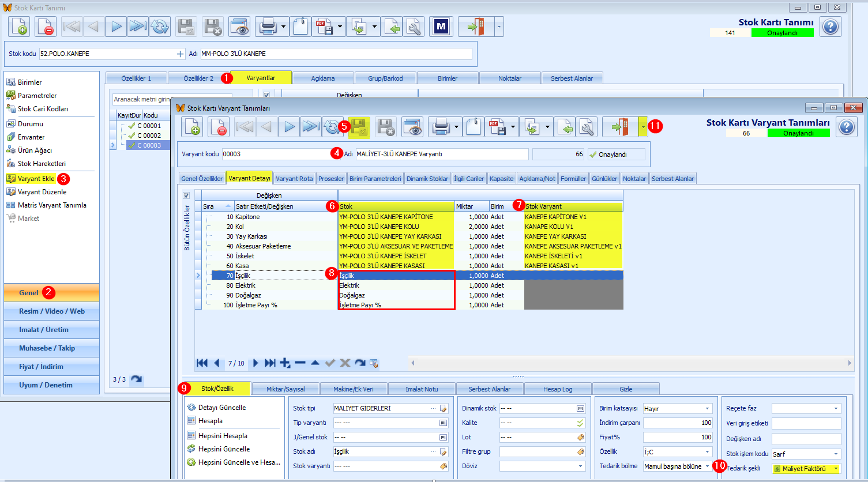Click the refresh icon in variant toolbar
This screenshot has width=868, height=482.
tap(332, 127)
